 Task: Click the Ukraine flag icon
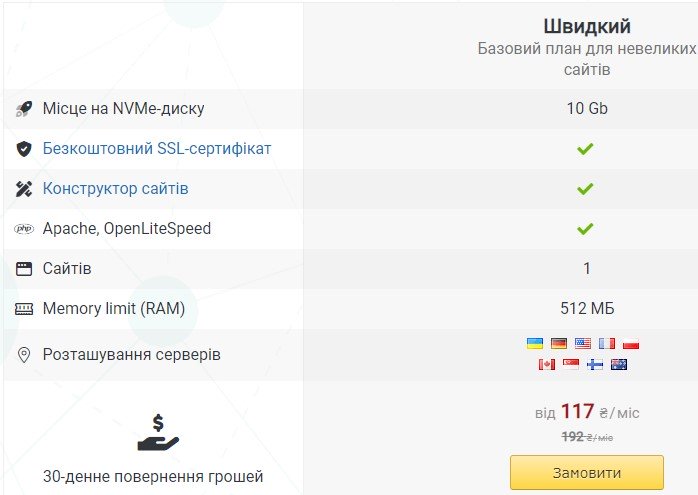[535, 343]
